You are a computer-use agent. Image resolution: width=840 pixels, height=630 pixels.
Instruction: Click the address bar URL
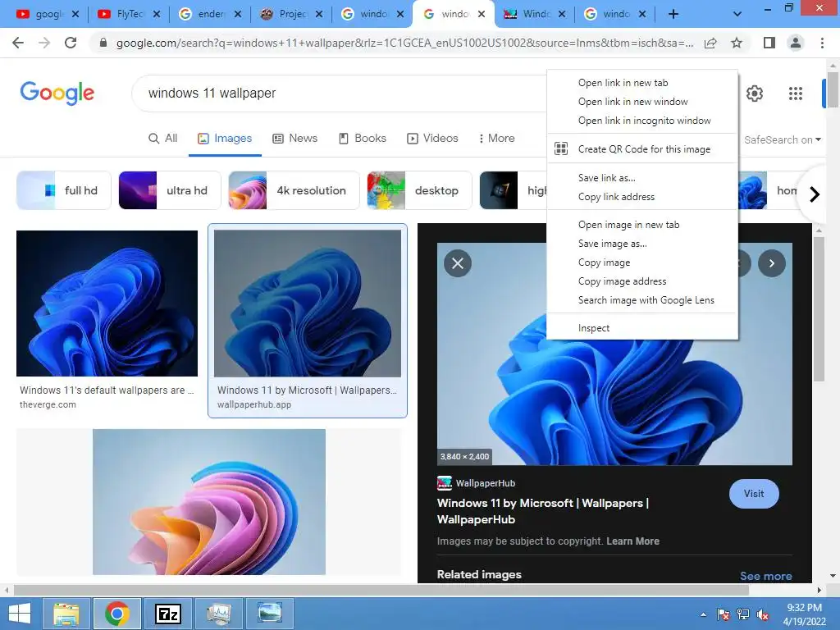(404, 43)
